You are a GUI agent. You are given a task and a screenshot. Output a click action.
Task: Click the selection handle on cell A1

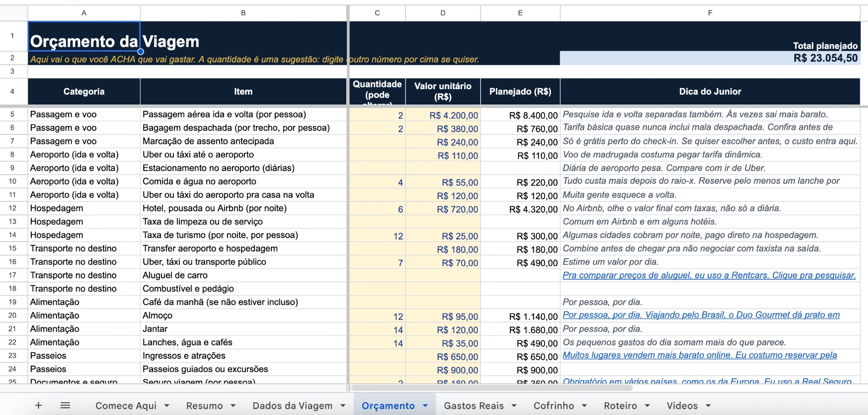[x=141, y=52]
